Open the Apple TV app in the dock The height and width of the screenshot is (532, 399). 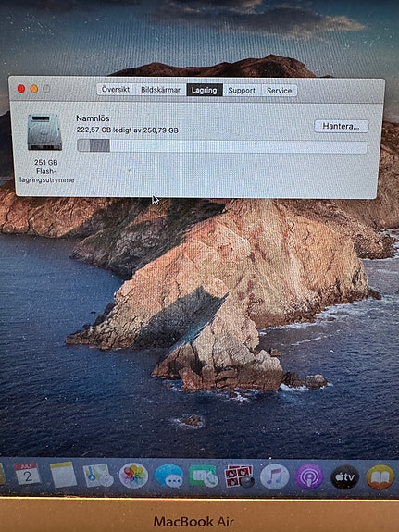point(345,477)
